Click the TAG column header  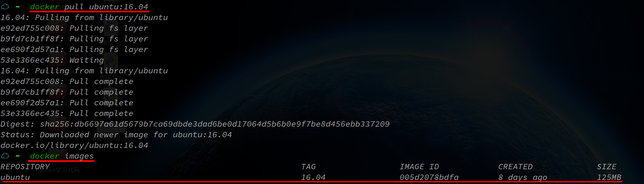[x=308, y=167]
